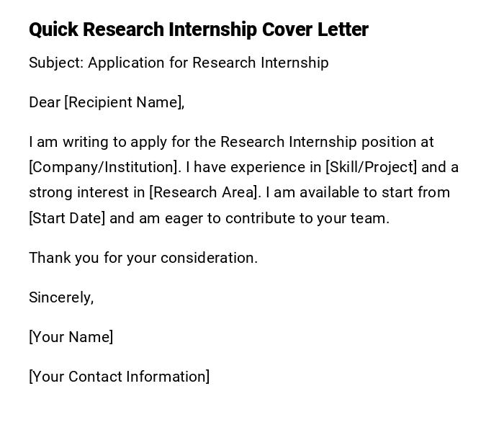504x422 pixels.
Task: Click the words 'strong interest in'
Action: click(x=87, y=192)
